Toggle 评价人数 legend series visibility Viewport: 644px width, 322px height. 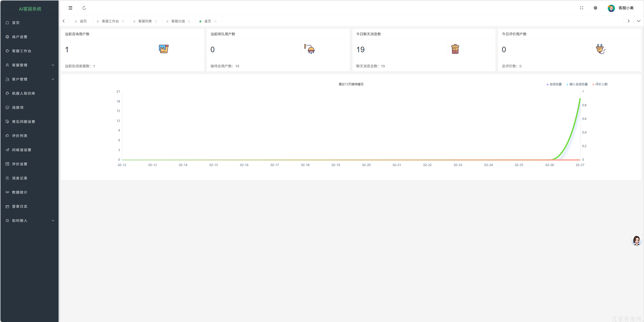[600, 84]
